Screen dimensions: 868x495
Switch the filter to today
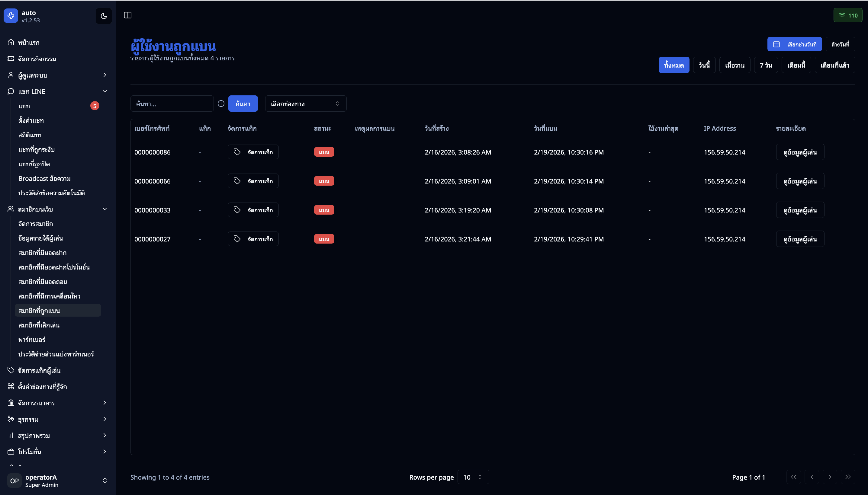(704, 65)
